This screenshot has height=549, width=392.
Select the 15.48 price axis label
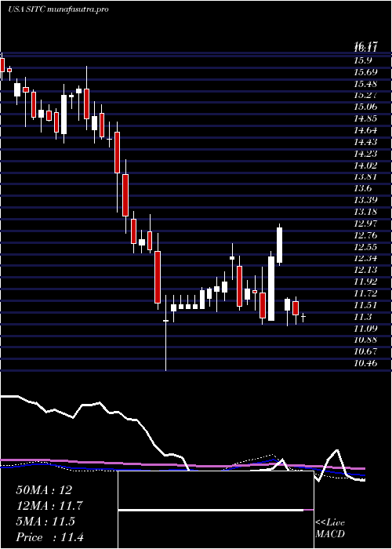366,84
